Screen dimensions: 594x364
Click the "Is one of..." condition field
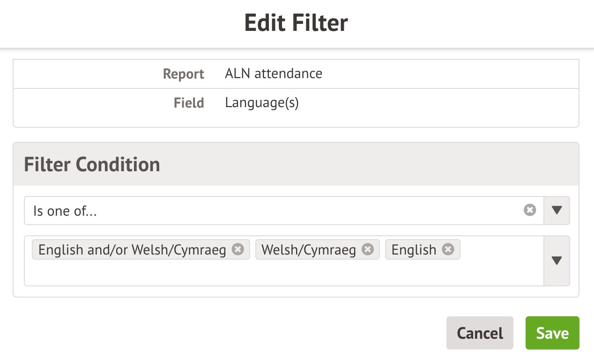coord(272,211)
